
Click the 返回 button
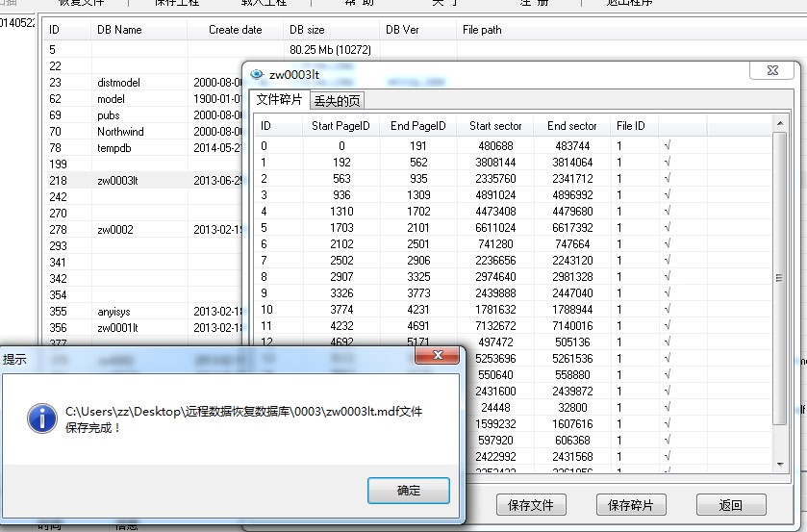pyautogui.click(x=731, y=505)
